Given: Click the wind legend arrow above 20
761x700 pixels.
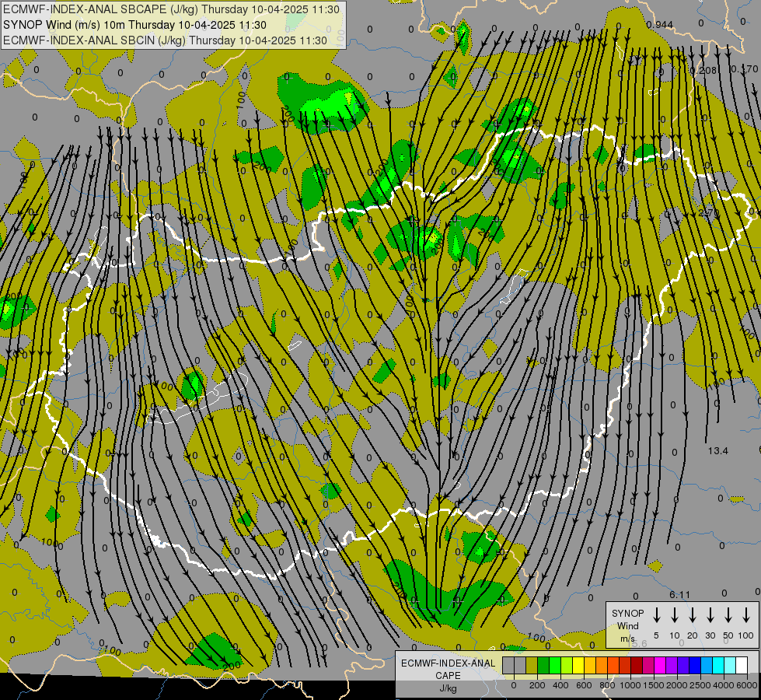Looking at the screenshot, I should pyautogui.click(x=693, y=615).
